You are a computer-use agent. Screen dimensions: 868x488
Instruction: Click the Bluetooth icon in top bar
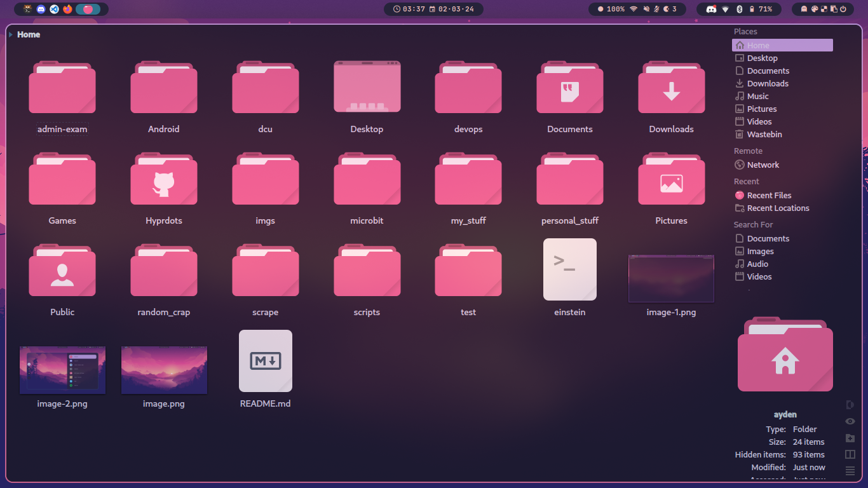point(739,9)
